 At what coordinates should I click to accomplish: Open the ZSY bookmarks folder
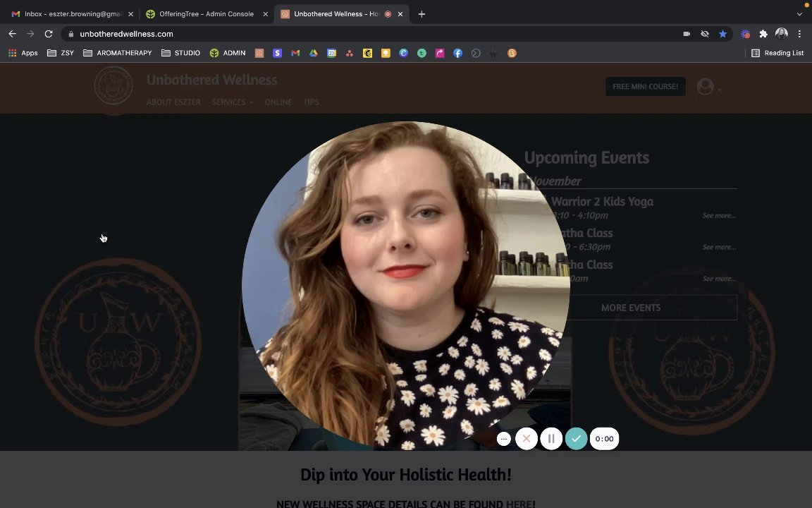coord(61,53)
